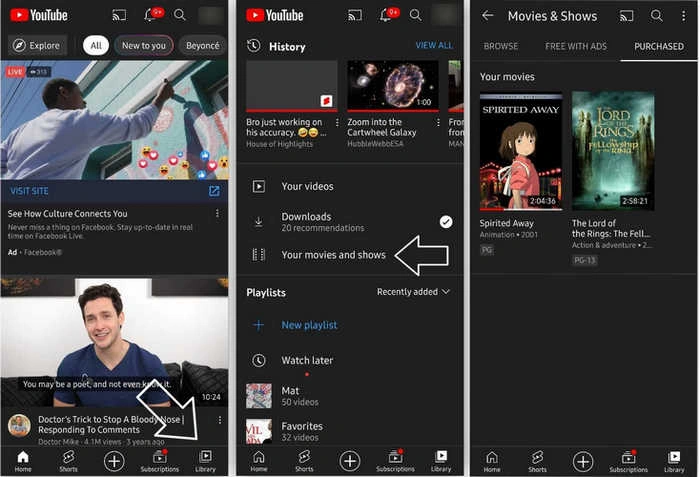Tap Library in left screen bottom bar
This screenshot has width=700, height=477.
(x=205, y=461)
